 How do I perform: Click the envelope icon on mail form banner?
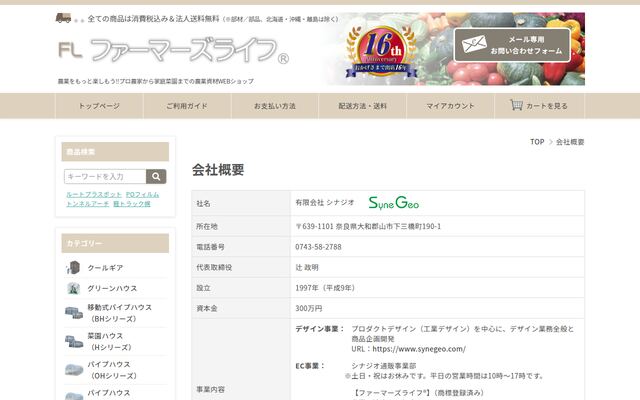point(474,44)
